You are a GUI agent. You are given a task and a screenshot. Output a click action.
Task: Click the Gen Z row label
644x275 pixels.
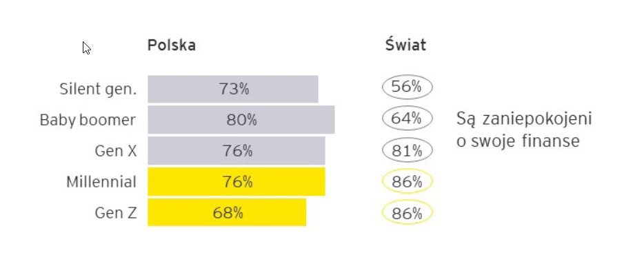[x=115, y=213]
